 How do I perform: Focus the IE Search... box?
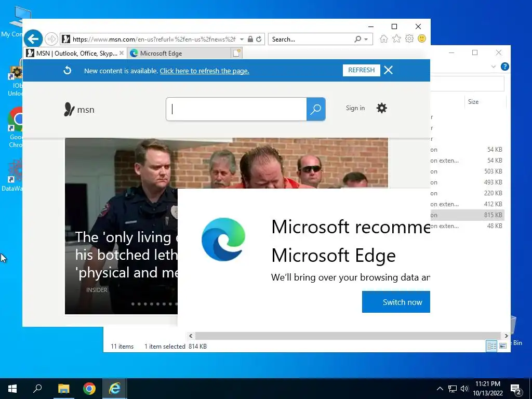click(x=311, y=39)
